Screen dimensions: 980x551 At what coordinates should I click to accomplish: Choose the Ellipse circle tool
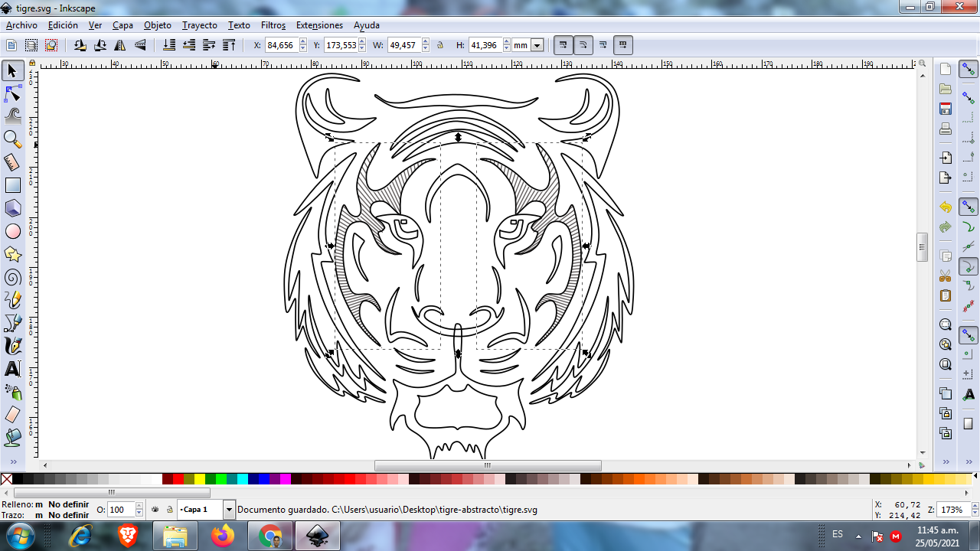click(x=12, y=231)
